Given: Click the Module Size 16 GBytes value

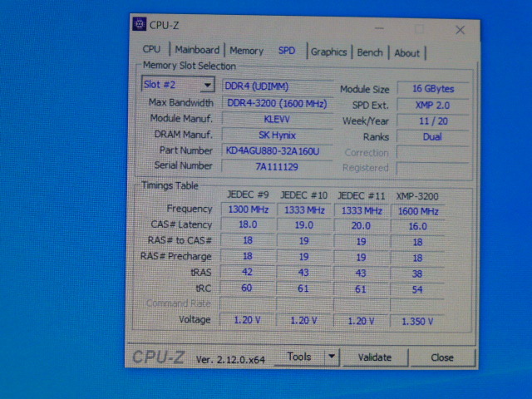Looking at the screenshot, I should tap(433, 89).
